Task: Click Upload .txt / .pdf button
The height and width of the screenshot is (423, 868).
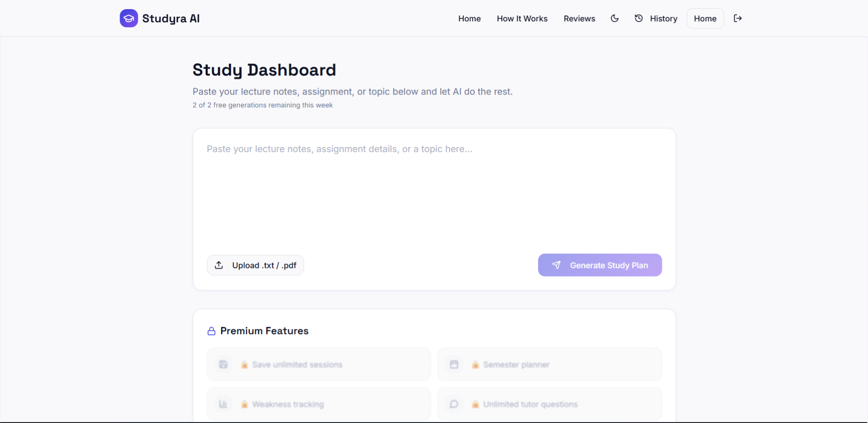Action: point(255,265)
